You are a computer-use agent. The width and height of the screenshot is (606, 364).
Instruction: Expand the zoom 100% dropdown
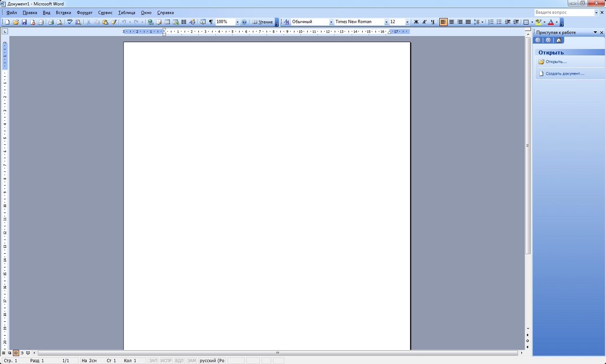click(x=237, y=22)
